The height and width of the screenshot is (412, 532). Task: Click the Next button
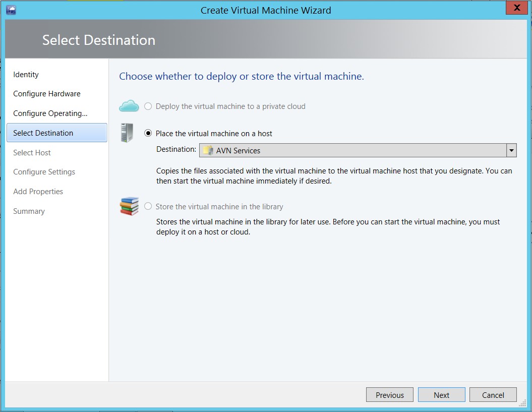(x=441, y=395)
